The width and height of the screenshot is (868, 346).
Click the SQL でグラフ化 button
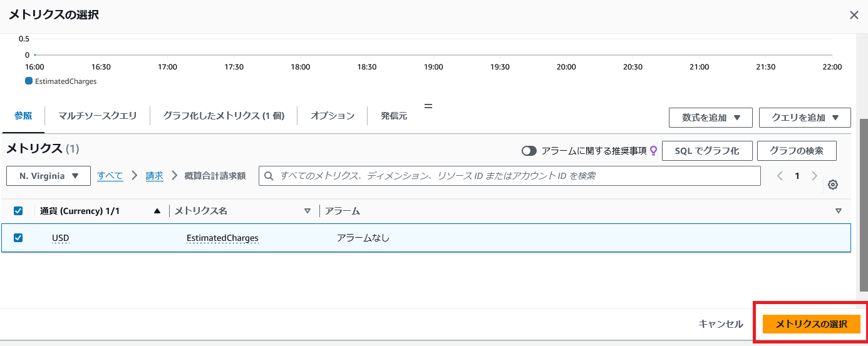coord(707,151)
